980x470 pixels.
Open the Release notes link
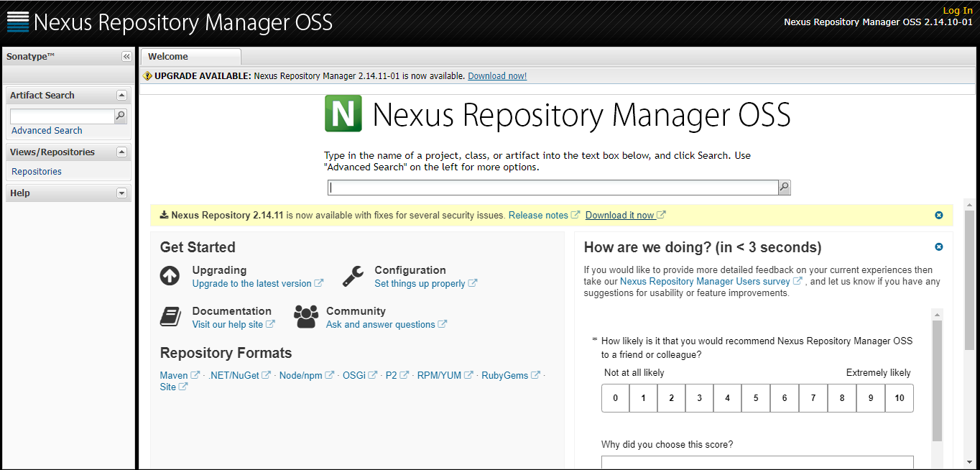pos(544,216)
